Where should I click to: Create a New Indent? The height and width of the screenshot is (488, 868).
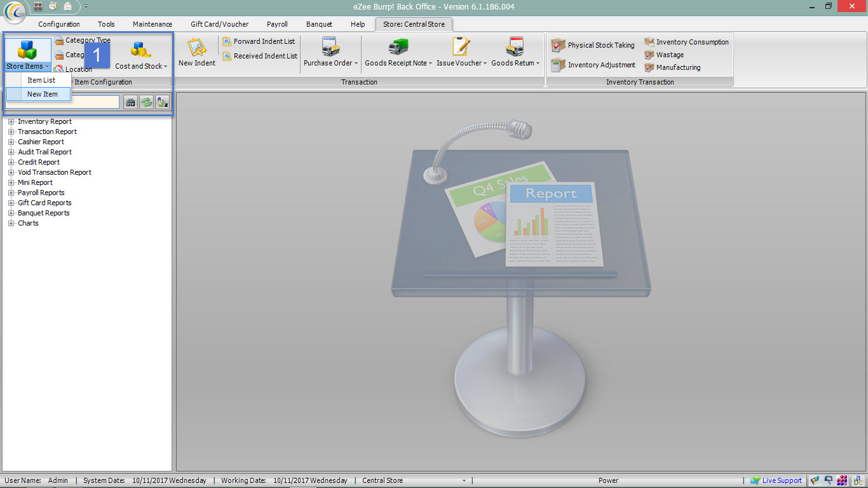tap(197, 52)
